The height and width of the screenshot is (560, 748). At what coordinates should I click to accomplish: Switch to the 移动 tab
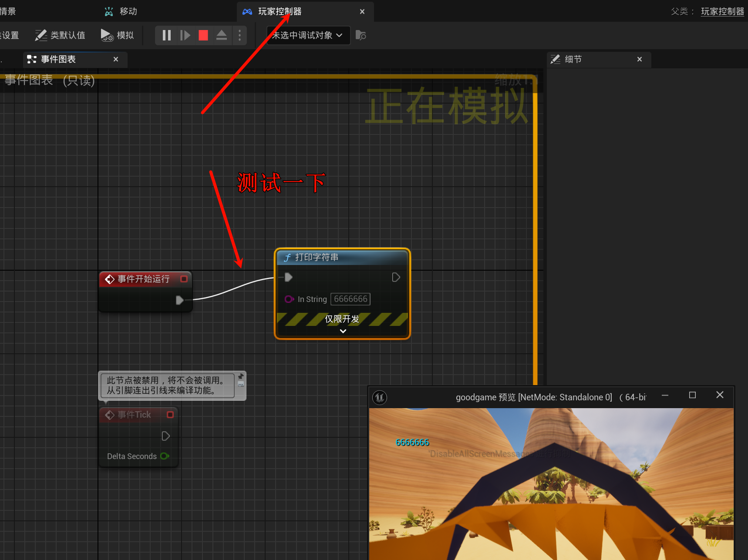click(x=128, y=11)
